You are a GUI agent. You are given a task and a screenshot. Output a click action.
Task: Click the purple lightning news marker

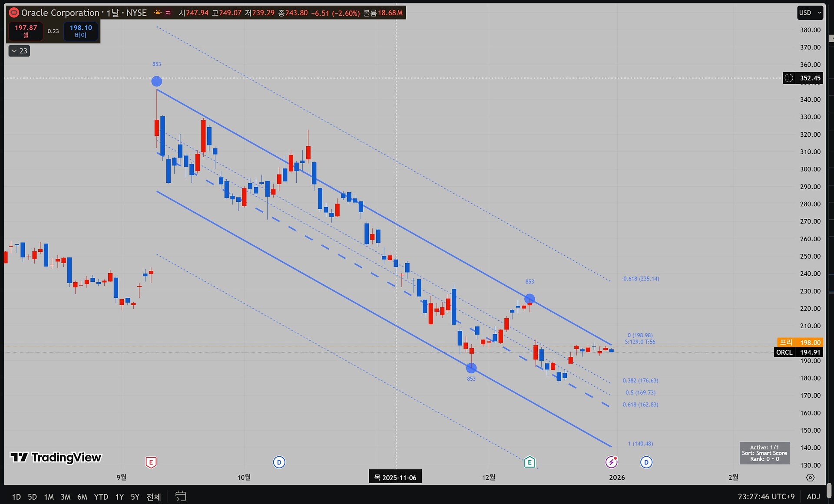[611, 462]
